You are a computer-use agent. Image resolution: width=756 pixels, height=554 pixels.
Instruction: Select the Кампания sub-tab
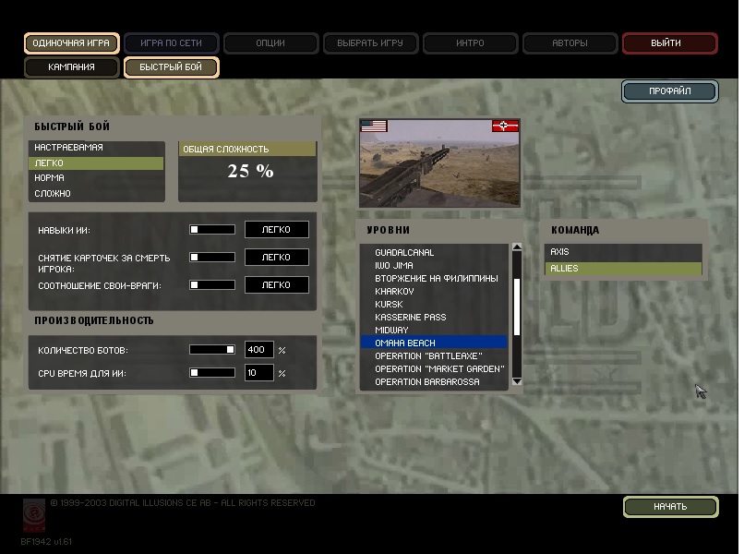(71, 67)
